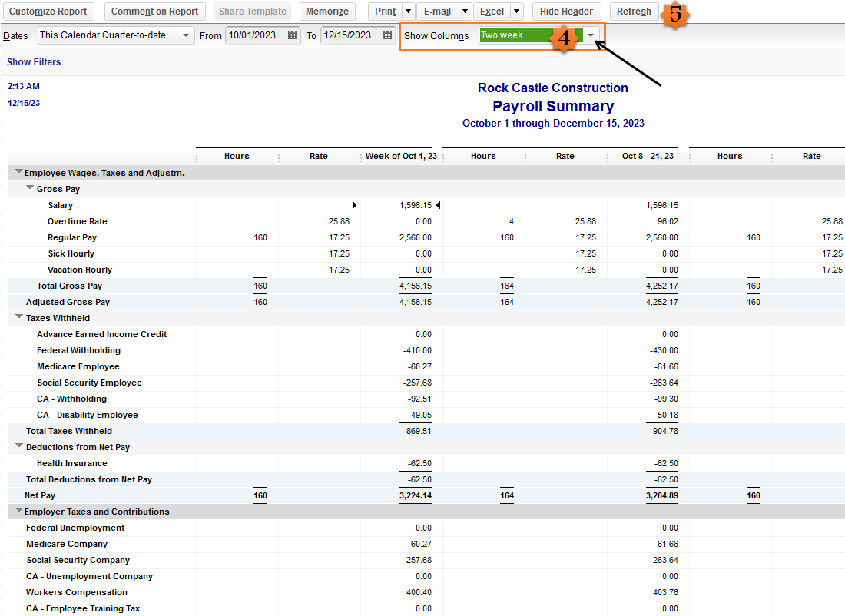The image size is (845, 616).
Task: Select the Medicare Company row label
Action: tap(67, 545)
